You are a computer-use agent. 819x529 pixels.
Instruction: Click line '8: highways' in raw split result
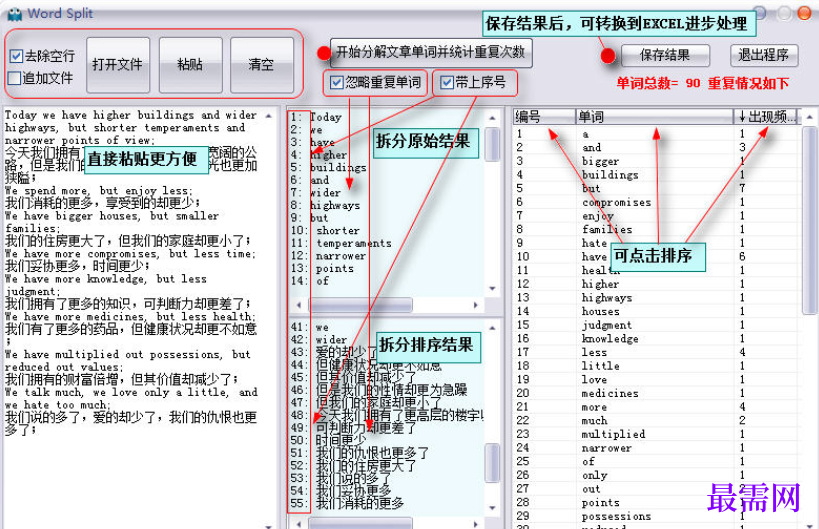pyautogui.click(x=326, y=205)
